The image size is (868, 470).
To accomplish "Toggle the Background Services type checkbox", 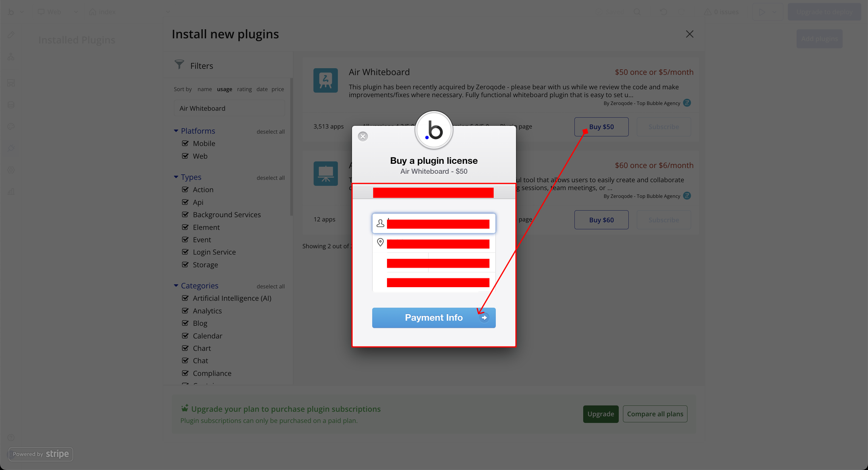I will pos(185,215).
